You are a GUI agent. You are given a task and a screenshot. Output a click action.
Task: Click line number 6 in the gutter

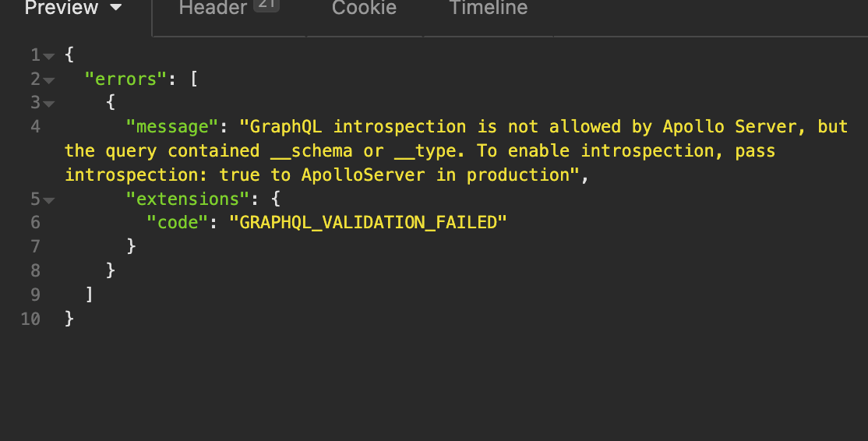coord(36,223)
